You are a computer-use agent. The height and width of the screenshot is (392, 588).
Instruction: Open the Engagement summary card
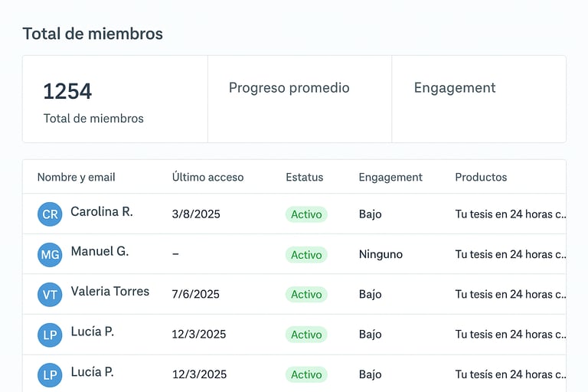pos(479,100)
